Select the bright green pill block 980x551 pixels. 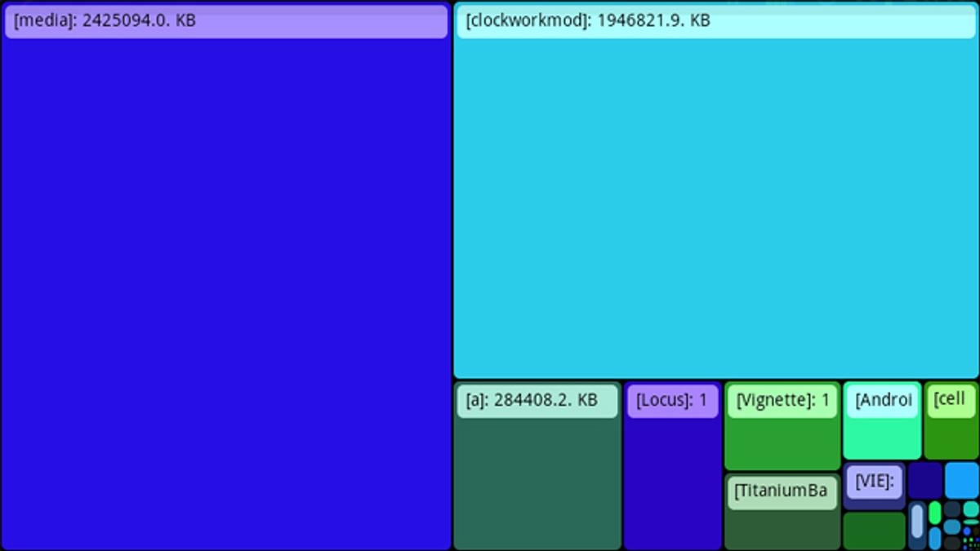point(935,513)
